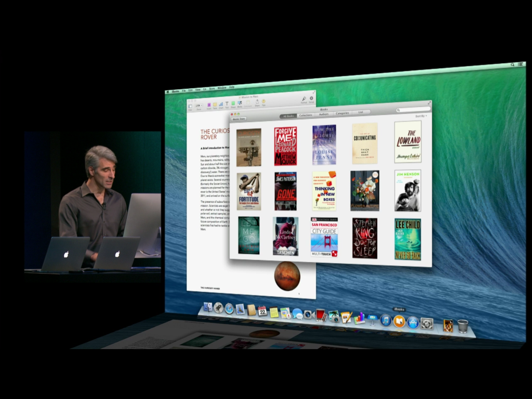532x399 pixels.
Task: Click the Media icon in Pages toolbar
Action: [240, 103]
